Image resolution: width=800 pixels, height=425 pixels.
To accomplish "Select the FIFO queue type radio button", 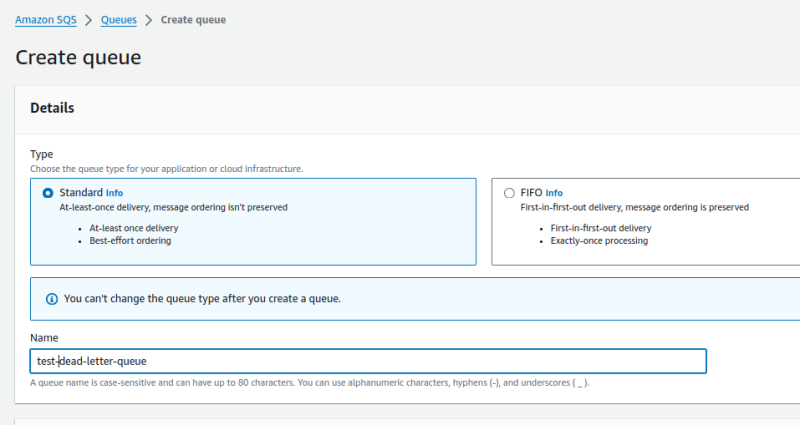I will click(x=509, y=193).
